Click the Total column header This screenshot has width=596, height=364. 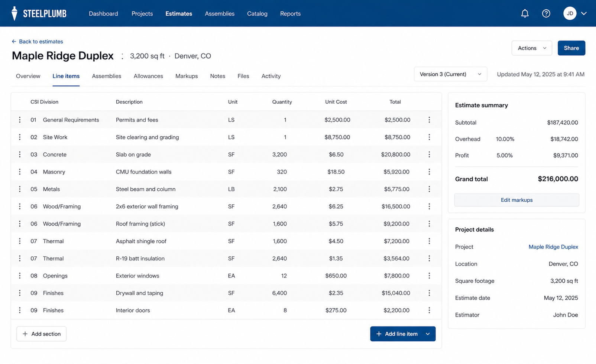395,102
